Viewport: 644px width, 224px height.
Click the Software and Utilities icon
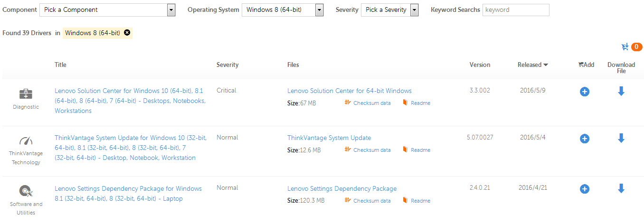(26, 191)
